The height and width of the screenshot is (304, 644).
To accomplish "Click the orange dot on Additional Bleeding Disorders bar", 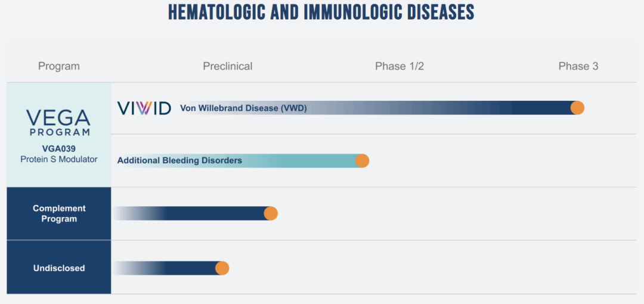I will pyautogui.click(x=362, y=161).
